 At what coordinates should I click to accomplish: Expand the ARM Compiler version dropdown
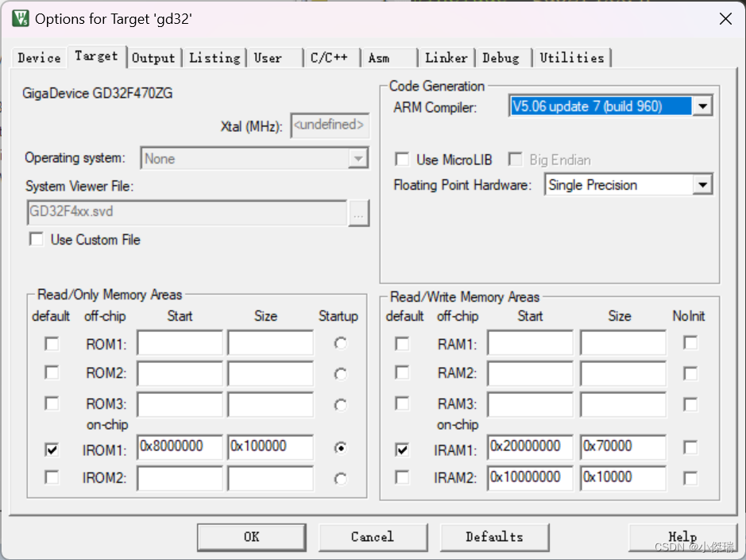click(x=703, y=106)
